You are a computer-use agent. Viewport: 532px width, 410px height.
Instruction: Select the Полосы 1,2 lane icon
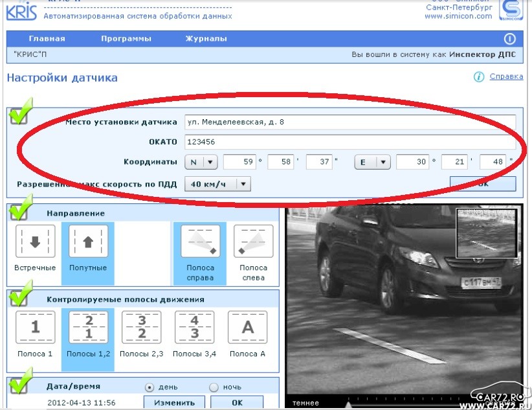88,328
